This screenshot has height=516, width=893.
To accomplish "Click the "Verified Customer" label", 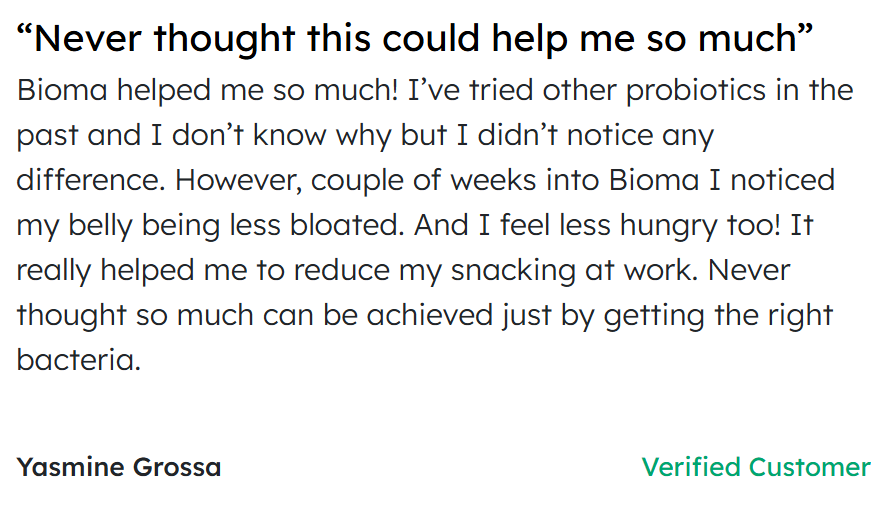I will click(x=755, y=467).
